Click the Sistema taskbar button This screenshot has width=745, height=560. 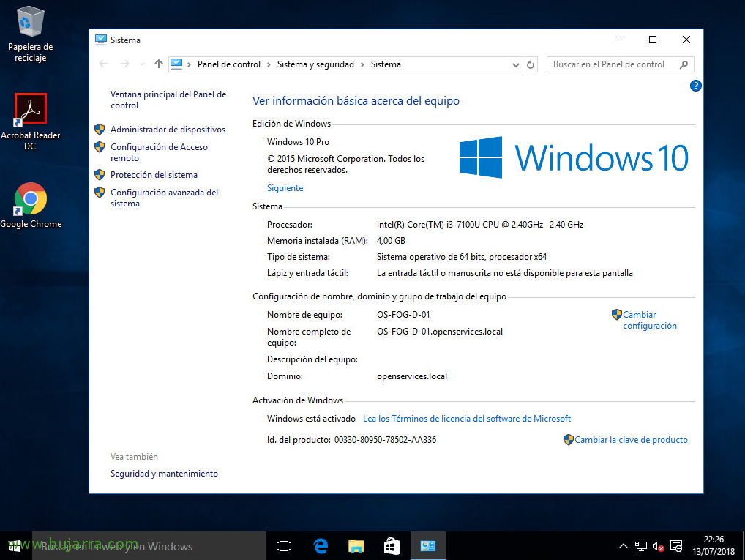[x=427, y=546]
